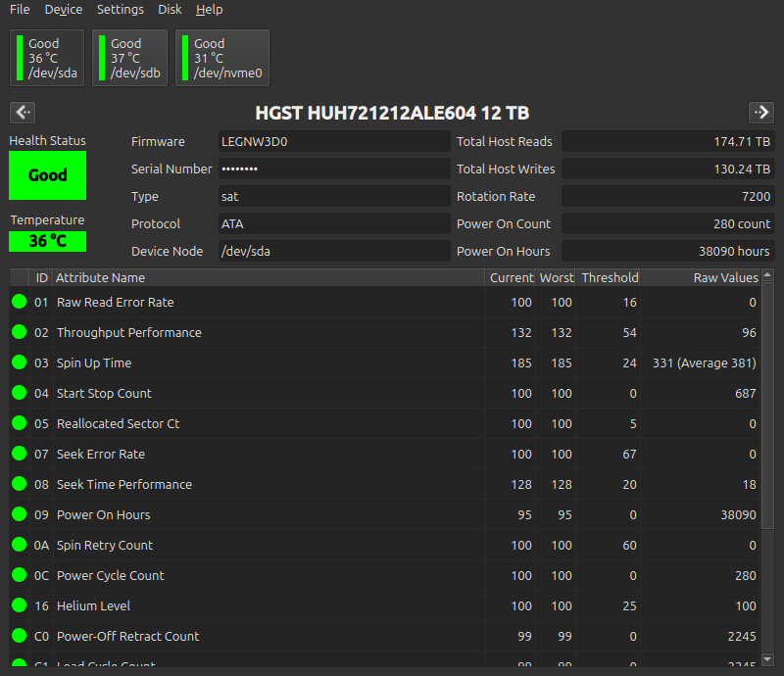Select the /dev/nvme0 disk button

pyautogui.click(x=222, y=58)
